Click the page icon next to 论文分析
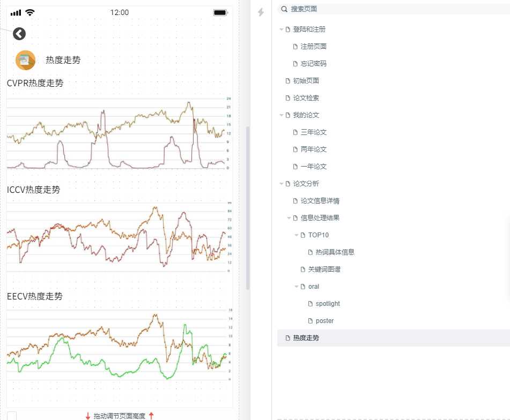Screen dimensions: 510x420 tap(287, 184)
